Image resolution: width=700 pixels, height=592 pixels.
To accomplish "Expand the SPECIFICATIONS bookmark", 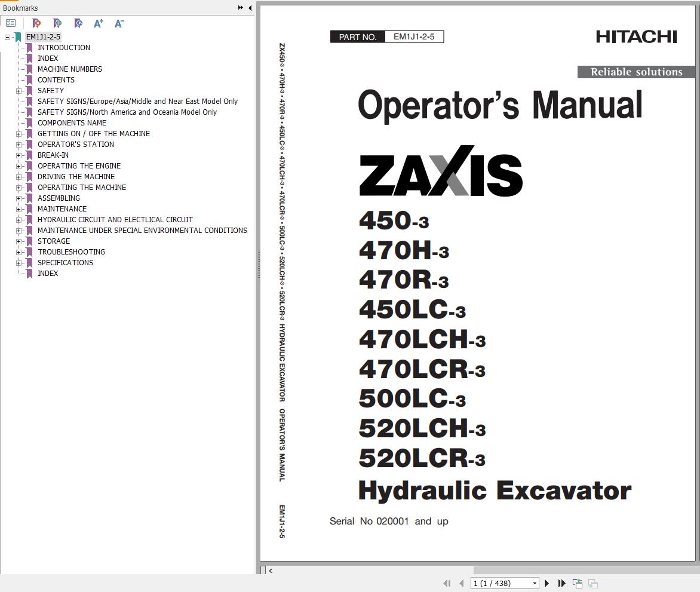I will 19,263.
